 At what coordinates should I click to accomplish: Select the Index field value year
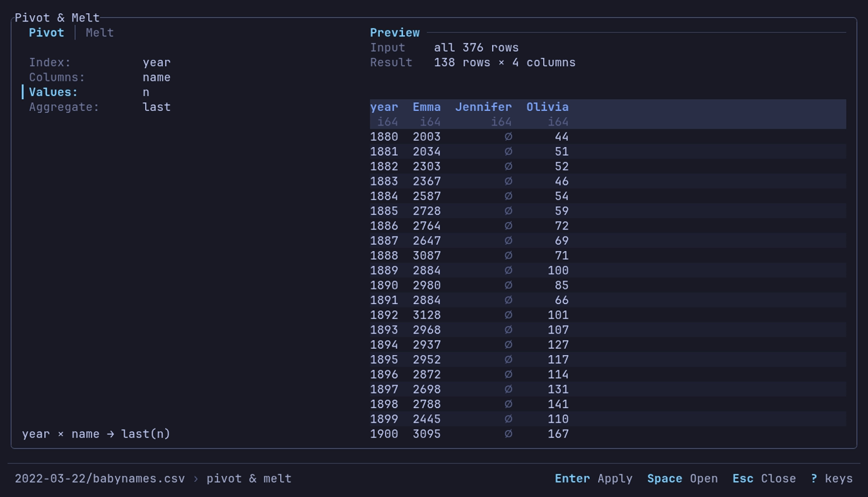[156, 62]
